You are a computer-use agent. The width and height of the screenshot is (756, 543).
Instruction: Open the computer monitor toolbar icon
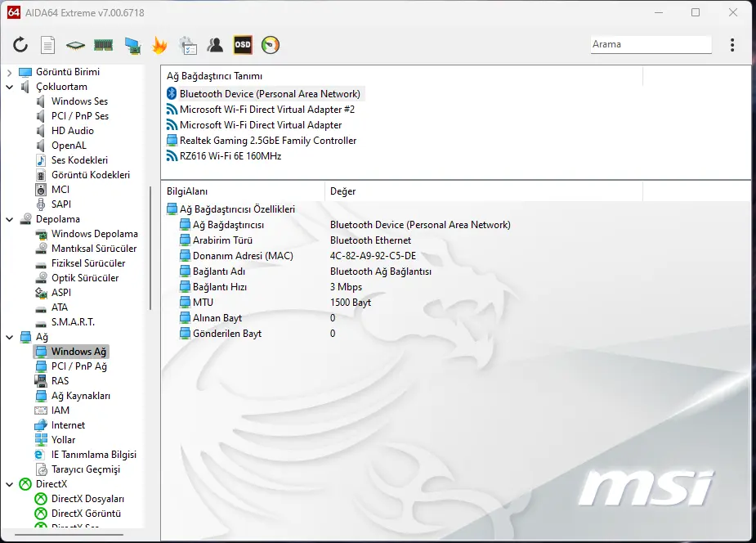click(x=132, y=45)
